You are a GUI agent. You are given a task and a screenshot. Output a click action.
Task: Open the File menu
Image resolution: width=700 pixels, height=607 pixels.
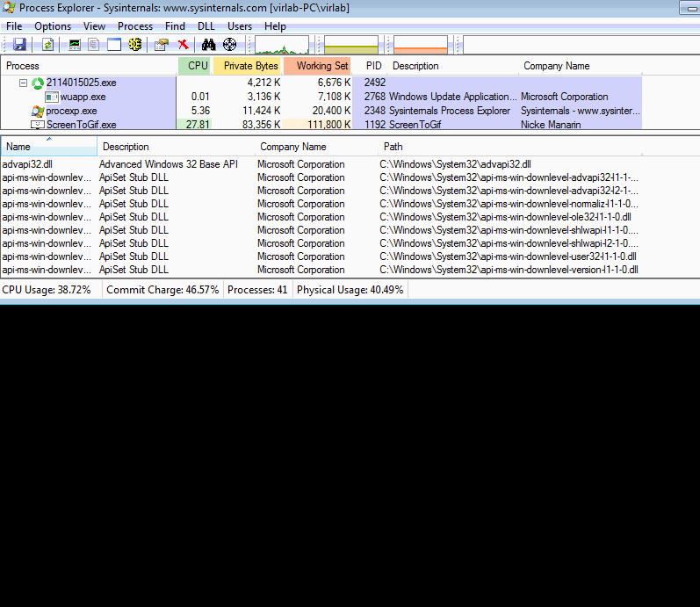pos(14,26)
